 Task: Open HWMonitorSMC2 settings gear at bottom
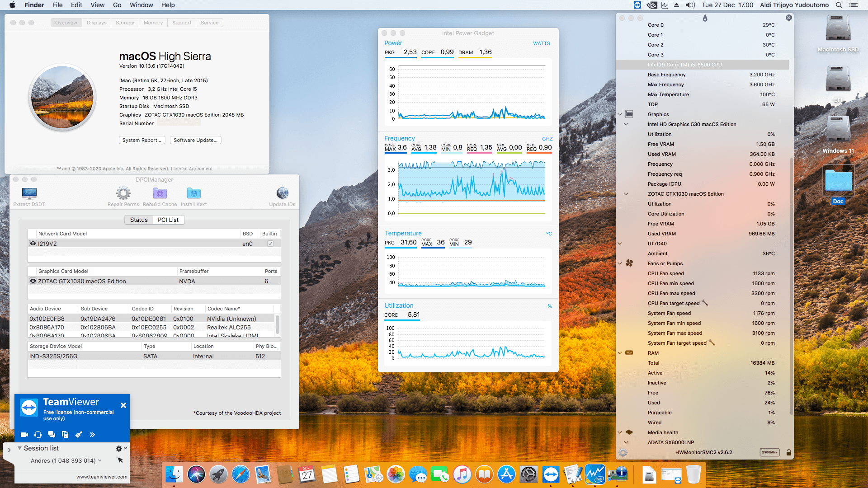(623, 453)
